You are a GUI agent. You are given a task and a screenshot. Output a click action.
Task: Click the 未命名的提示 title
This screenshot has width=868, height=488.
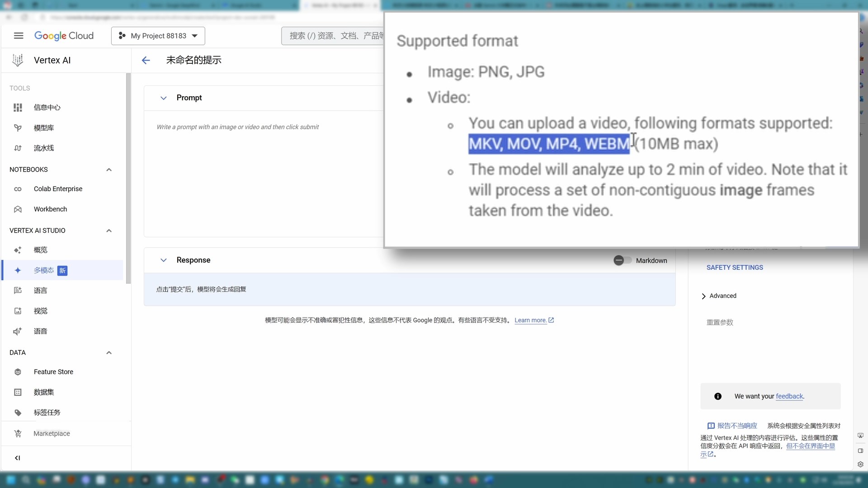pos(193,60)
